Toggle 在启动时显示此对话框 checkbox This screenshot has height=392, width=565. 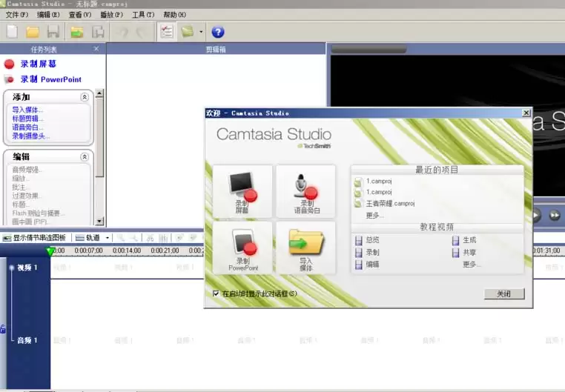(x=216, y=293)
